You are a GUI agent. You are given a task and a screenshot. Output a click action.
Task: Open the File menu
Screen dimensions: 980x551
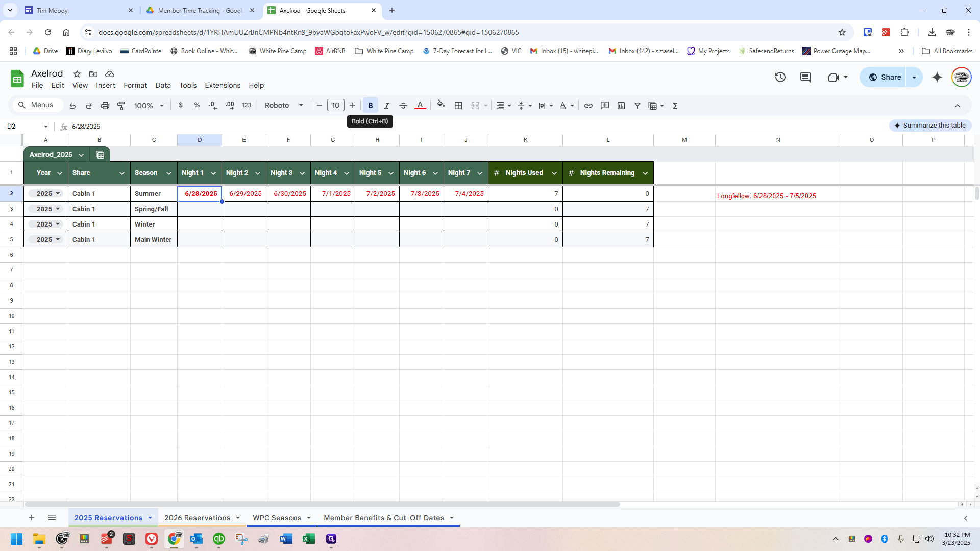pos(37,85)
